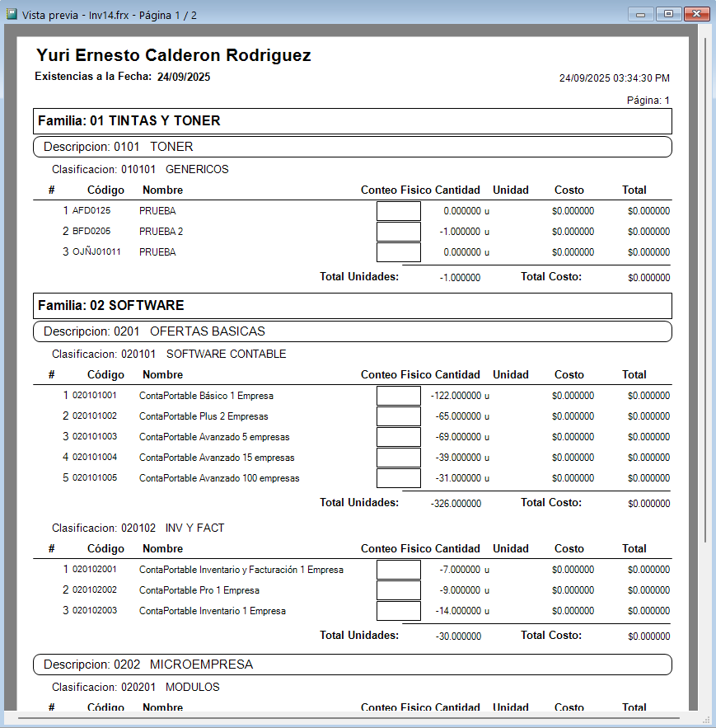Click Conteo Fisico box for AFD0125 PRUEBA
This screenshot has height=728, width=716.
(x=399, y=211)
